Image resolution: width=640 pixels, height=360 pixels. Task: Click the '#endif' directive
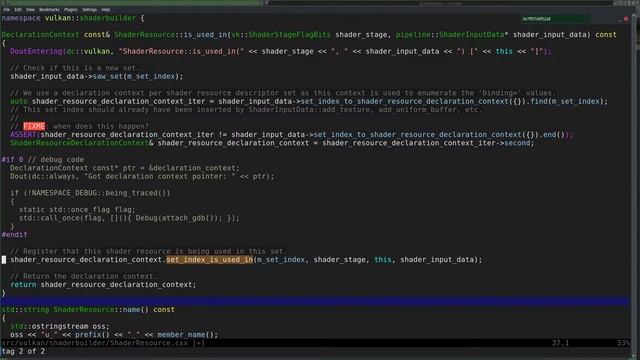14,235
